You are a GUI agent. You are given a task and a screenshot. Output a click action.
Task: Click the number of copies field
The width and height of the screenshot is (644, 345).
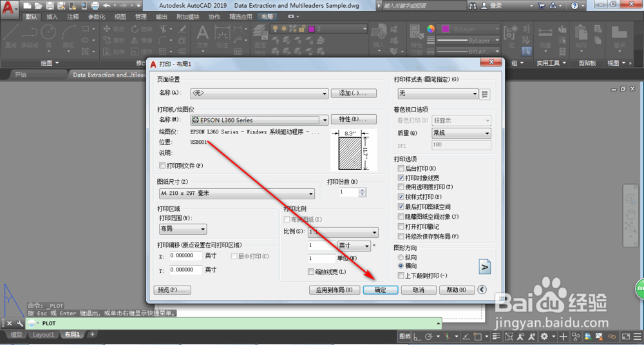coord(348,192)
